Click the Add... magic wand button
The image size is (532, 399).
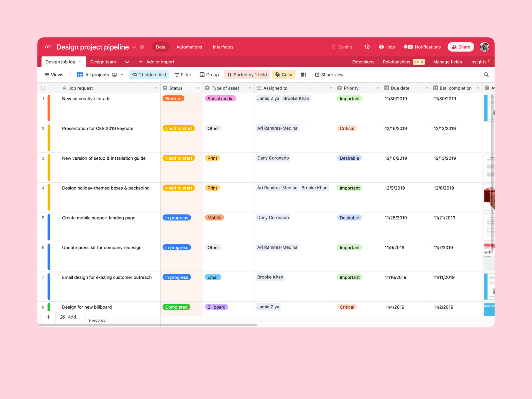click(x=70, y=317)
